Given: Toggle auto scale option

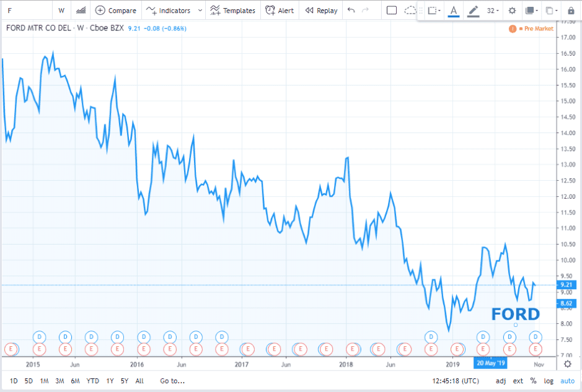Looking at the screenshot, I should pyautogui.click(x=567, y=381).
